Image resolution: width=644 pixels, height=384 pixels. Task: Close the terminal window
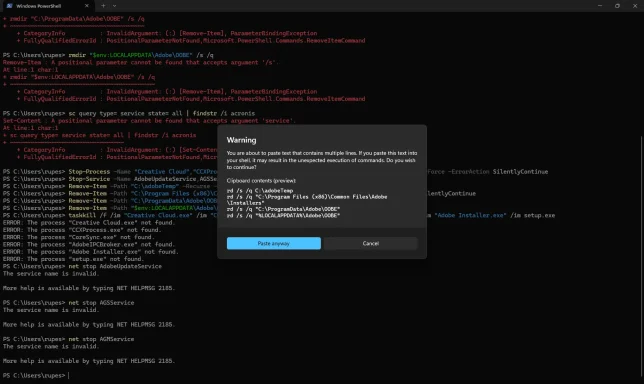coord(635,6)
